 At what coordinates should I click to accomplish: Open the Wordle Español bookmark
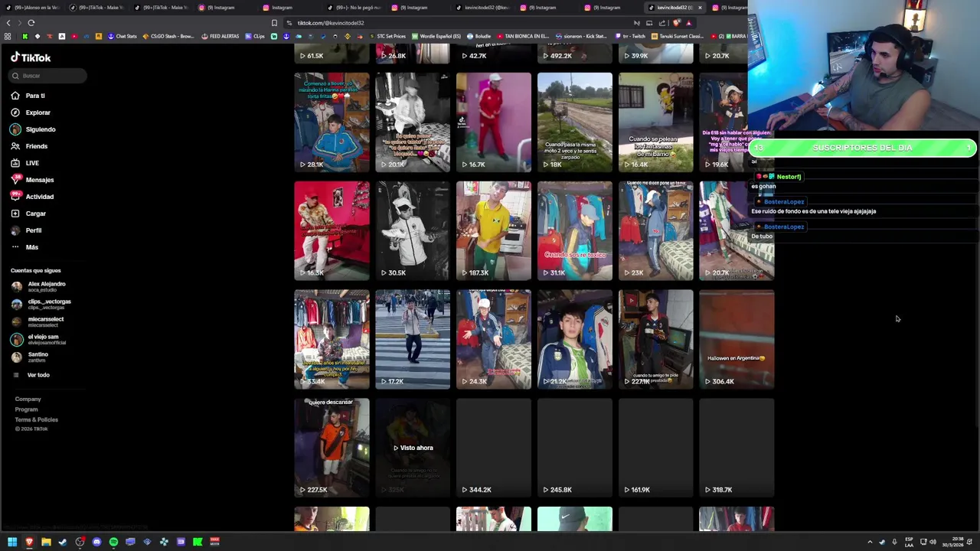click(x=436, y=36)
